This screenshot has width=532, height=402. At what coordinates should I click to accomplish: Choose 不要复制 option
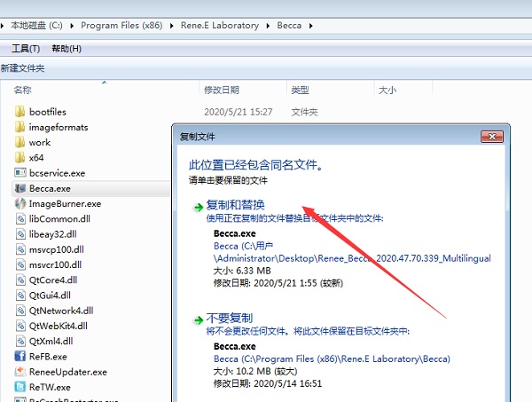(x=230, y=318)
